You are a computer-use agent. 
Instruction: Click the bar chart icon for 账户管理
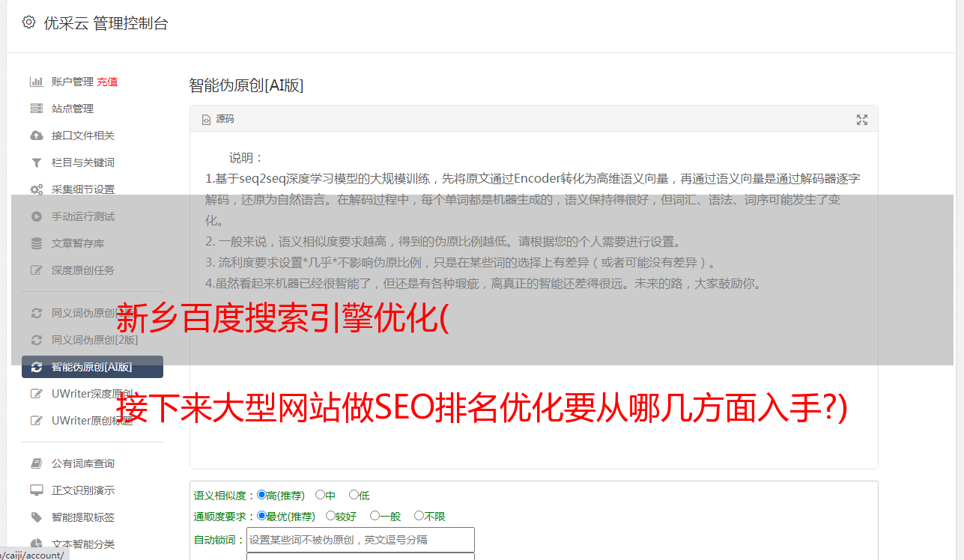pos(36,82)
